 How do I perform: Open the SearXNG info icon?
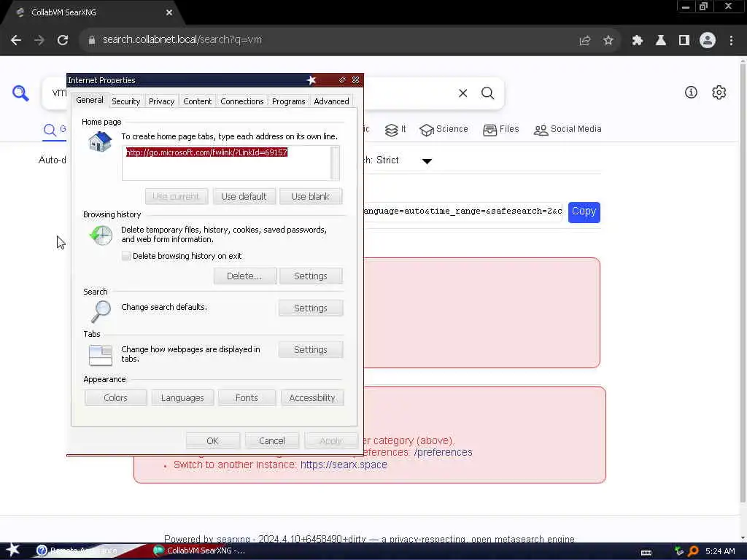click(x=691, y=93)
